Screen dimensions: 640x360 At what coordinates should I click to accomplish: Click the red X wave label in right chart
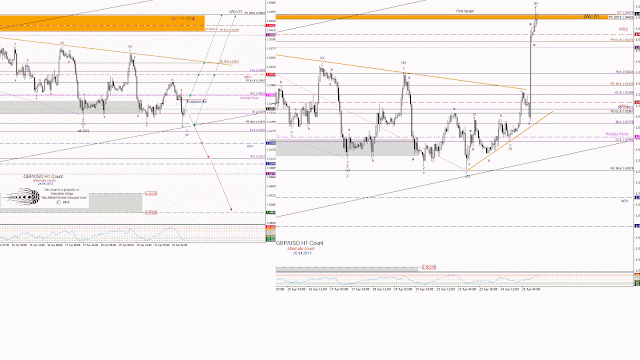point(348,176)
